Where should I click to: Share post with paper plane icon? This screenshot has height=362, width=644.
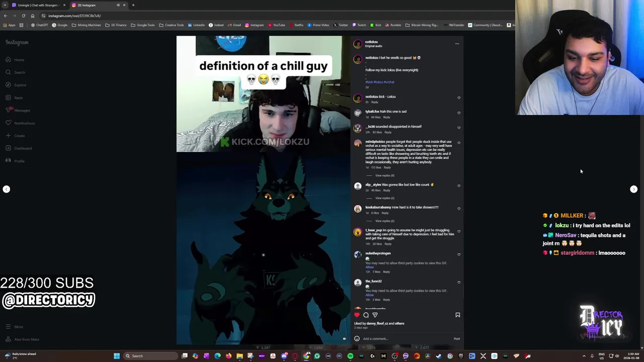tap(375, 315)
